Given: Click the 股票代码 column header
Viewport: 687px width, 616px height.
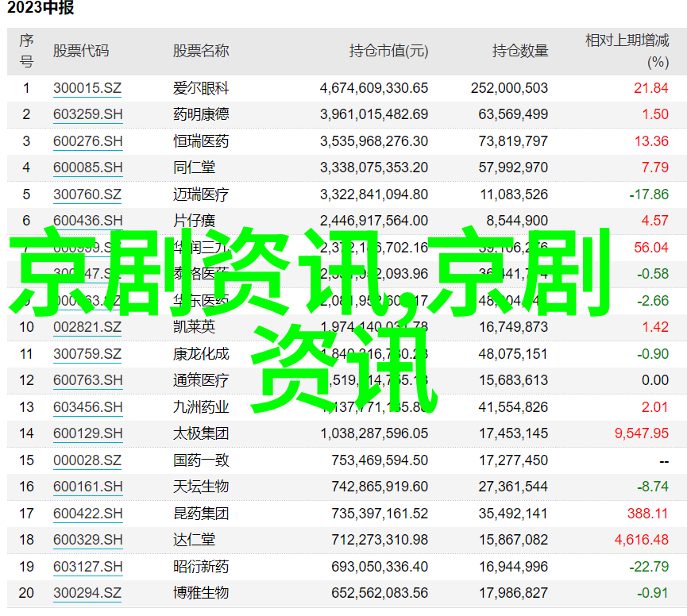Looking at the screenshot, I should pyautogui.click(x=81, y=51).
